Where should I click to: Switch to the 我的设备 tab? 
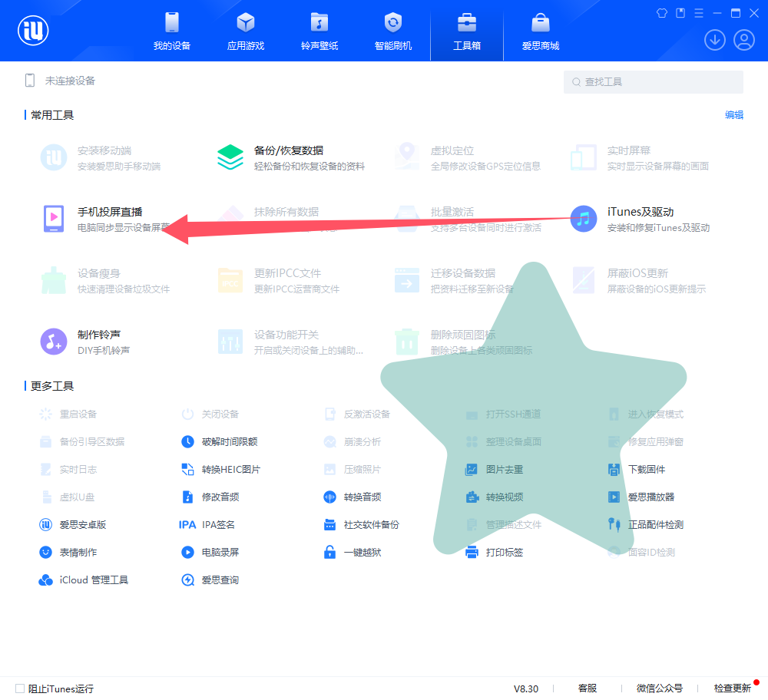click(x=172, y=31)
